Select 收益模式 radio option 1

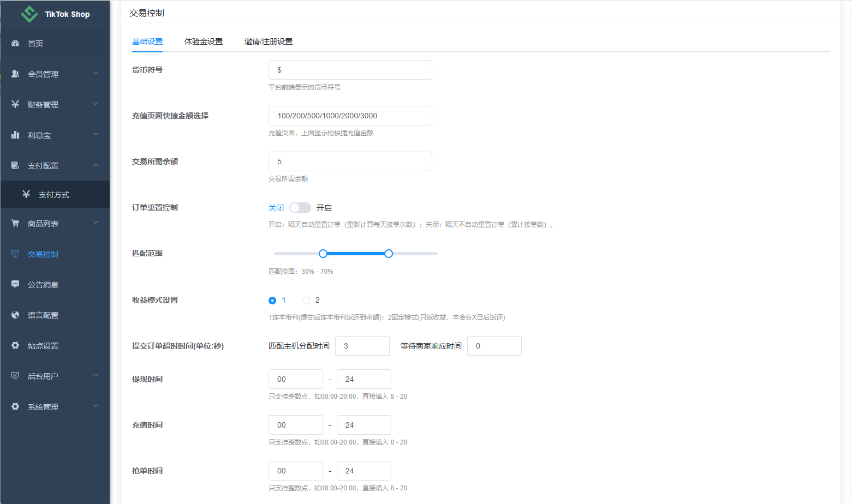tap(272, 301)
